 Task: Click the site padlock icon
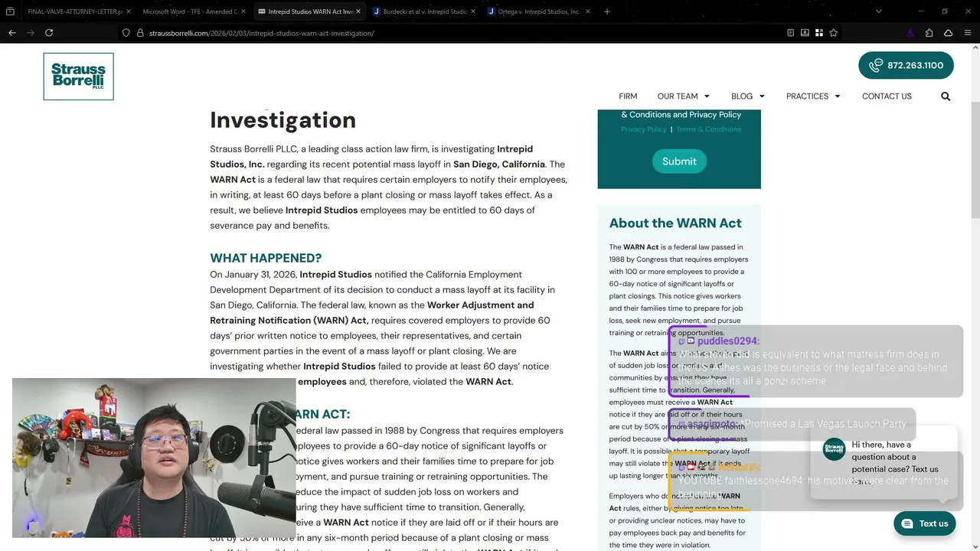pos(140,33)
